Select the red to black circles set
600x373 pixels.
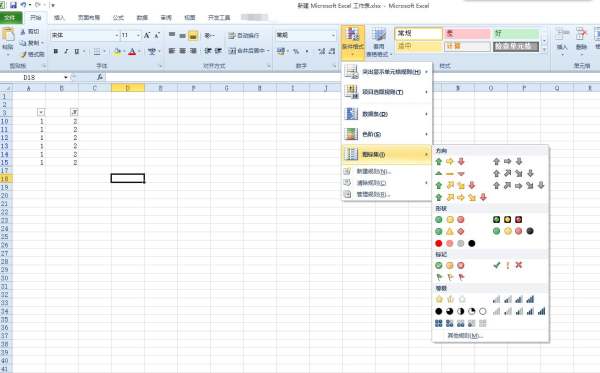coord(455,243)
